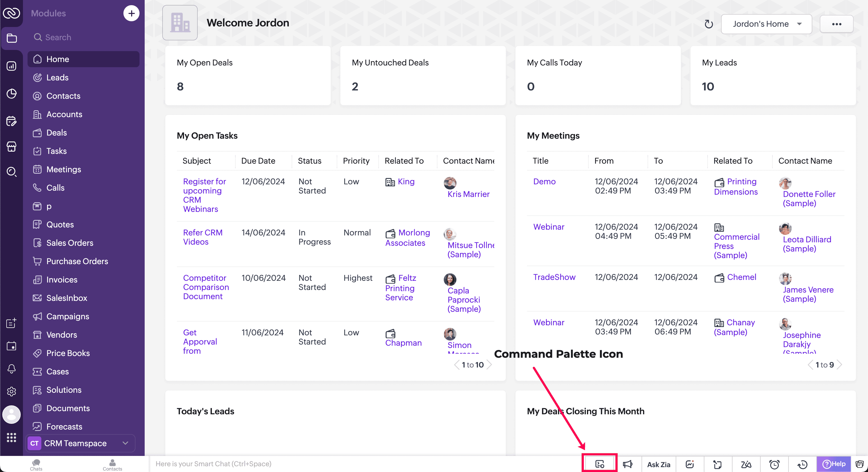Open the Refer CRM Videos task link

[203, 237]
